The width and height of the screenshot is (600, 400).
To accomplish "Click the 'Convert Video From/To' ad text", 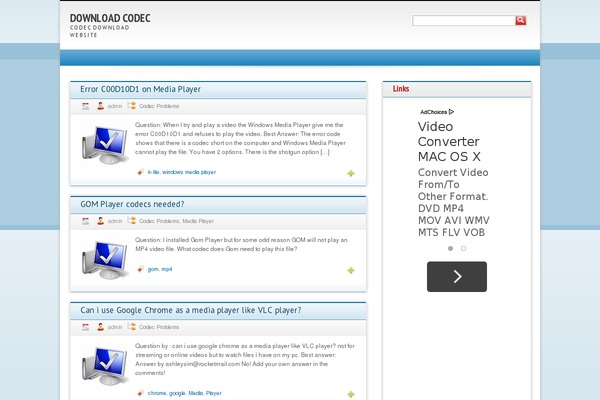I will point(453,178).
